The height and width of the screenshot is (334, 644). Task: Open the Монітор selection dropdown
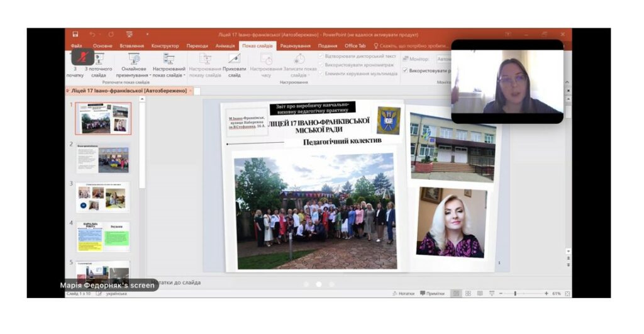[x=443, y=59]
